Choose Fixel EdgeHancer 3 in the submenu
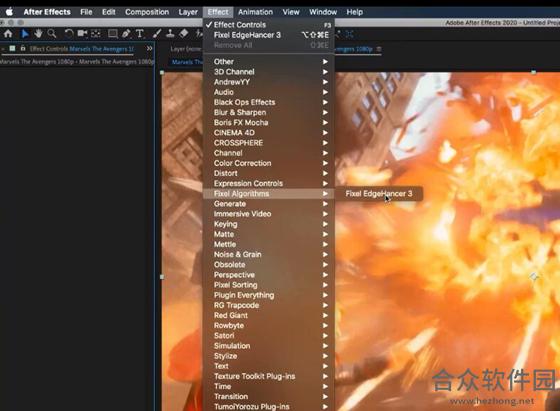Viewport: 560px width, 411px height. click(x=379, y=194)
